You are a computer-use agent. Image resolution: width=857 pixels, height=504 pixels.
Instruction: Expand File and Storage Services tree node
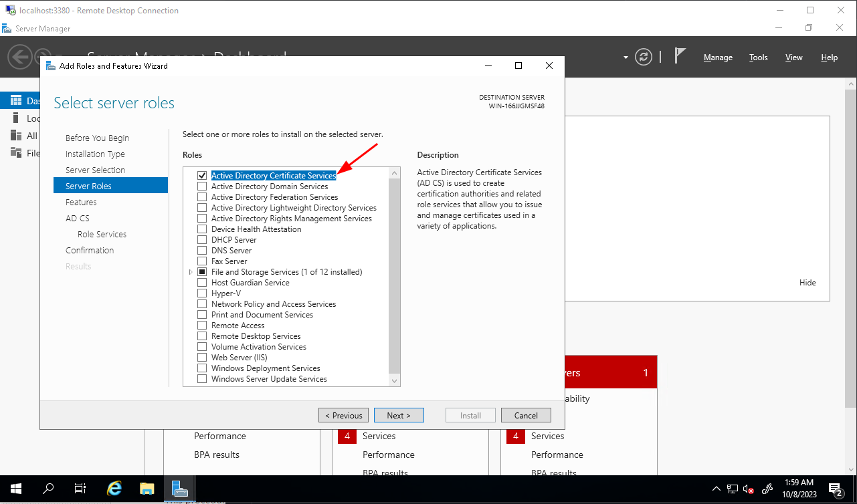[x=191, y=272]
